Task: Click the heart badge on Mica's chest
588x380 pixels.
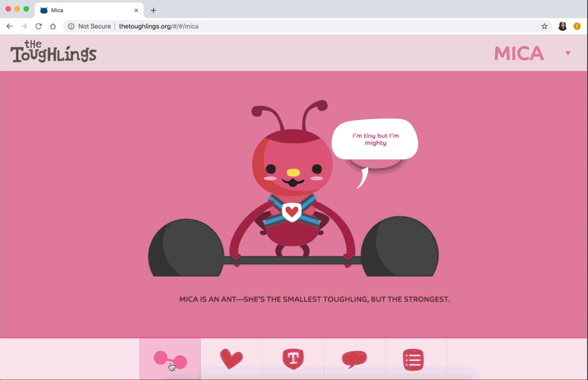Action: (292, 212)
